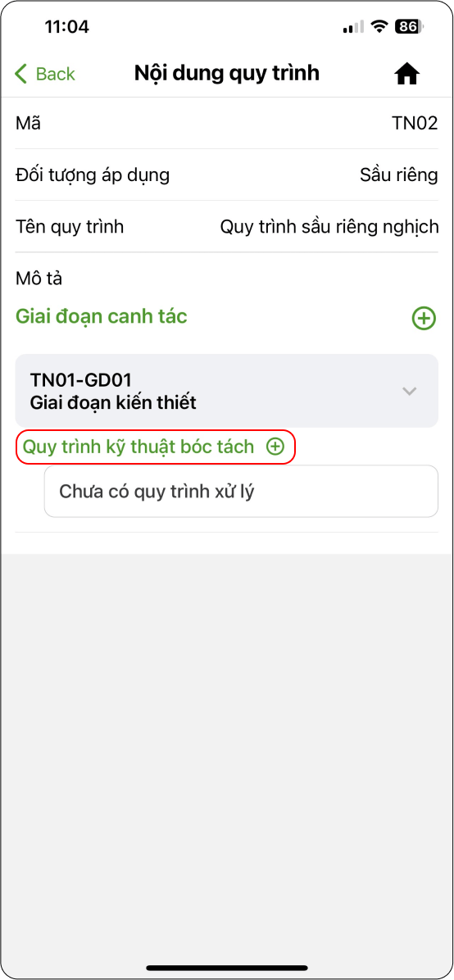Select the Chưa có quy trình xử lý box
Screen dimensions: 454x980
[241, 492]
